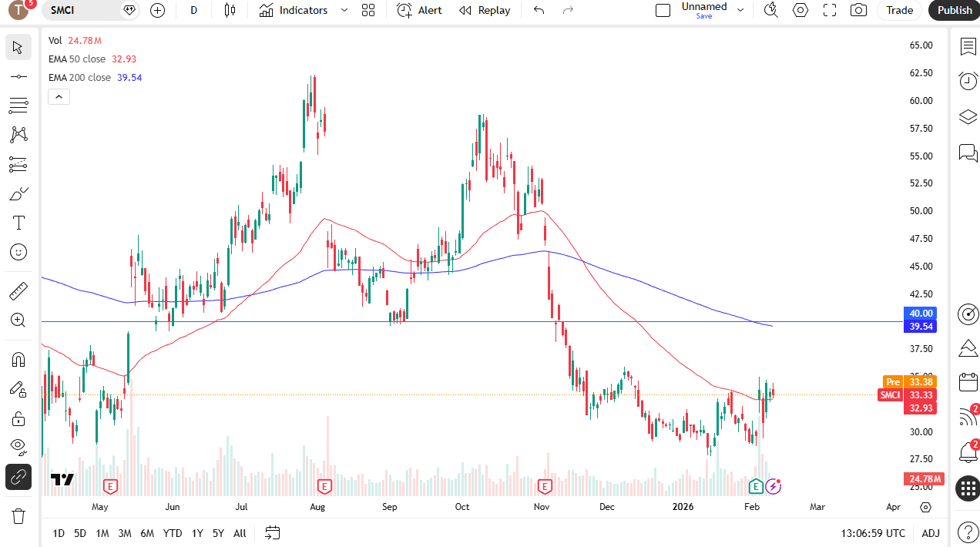Click the Unnamed layout Save button
The height and width of the screenshot is (547, 980).
704,10
